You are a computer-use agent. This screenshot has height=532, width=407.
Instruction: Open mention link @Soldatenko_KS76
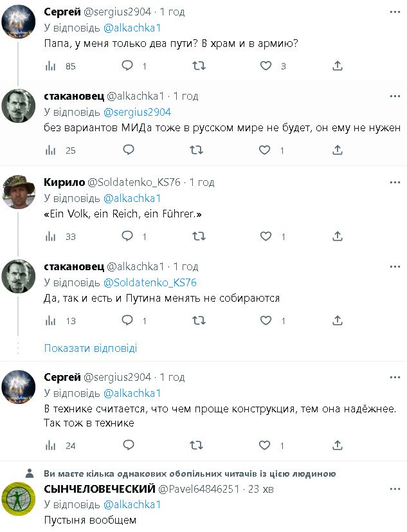[150, 282]
